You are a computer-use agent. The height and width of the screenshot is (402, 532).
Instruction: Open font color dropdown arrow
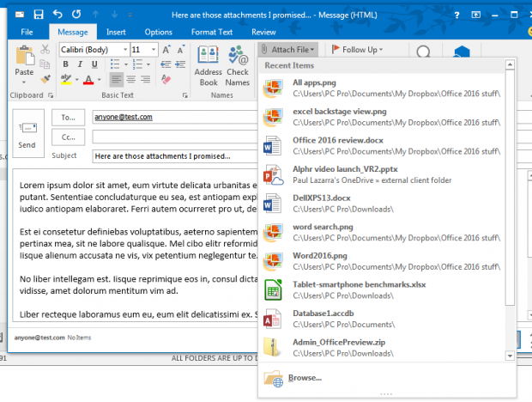tap(100, 80)
